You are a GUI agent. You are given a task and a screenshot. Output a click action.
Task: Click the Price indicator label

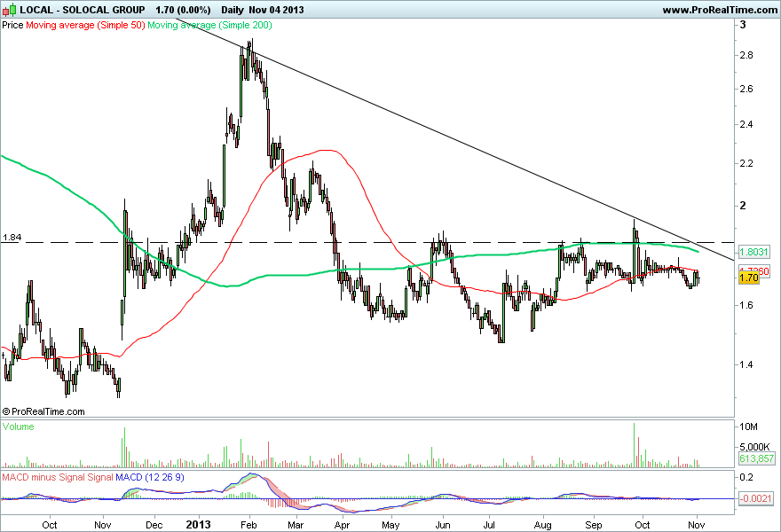click(12, 25)
